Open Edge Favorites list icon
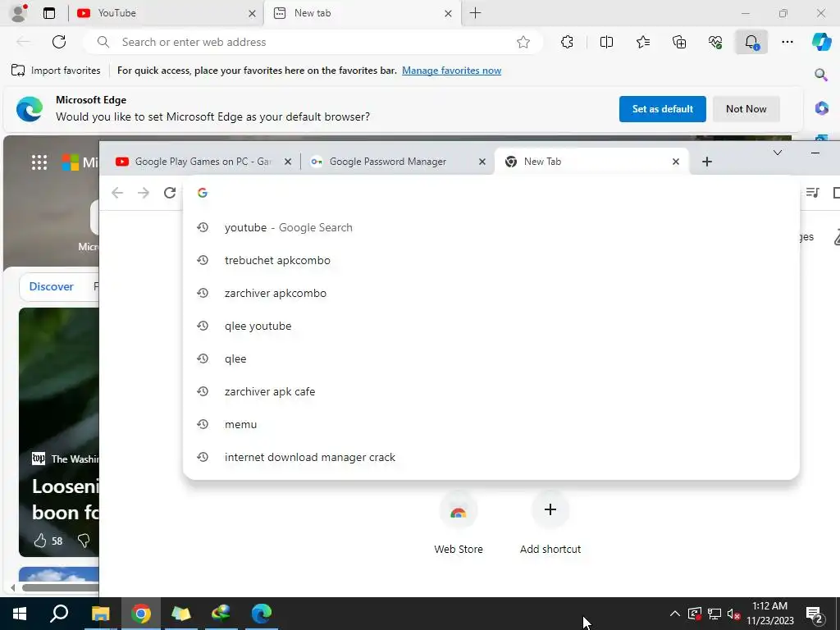This screenshot has height=630, width=840. coord(643,42)
